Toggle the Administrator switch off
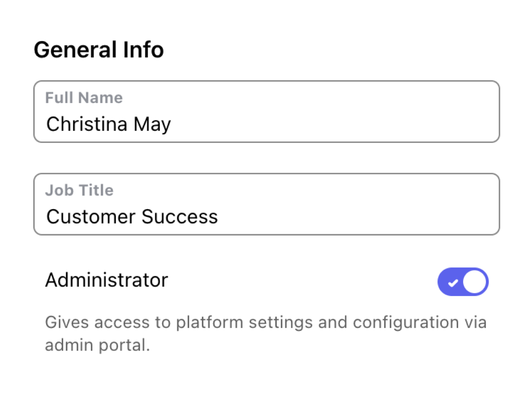Image resolution: width=532 pixels, height=404 pixels. click(463, 282)
